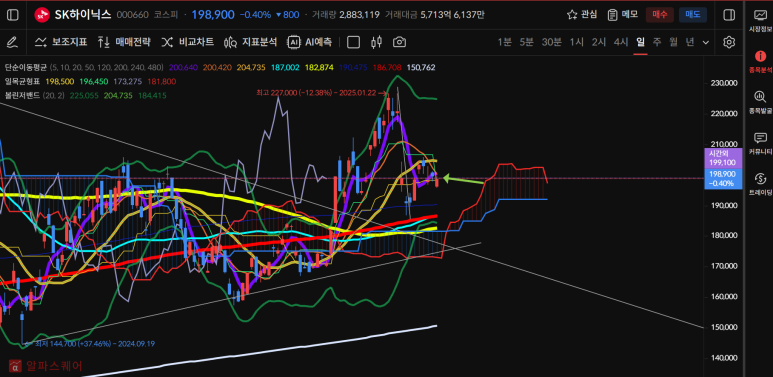Image resolution: width=773 pixels, height=377 pixels.
Task: Open 트레이딩 trading sidebar
Action: pyautogui.click(x=761, y=183)
